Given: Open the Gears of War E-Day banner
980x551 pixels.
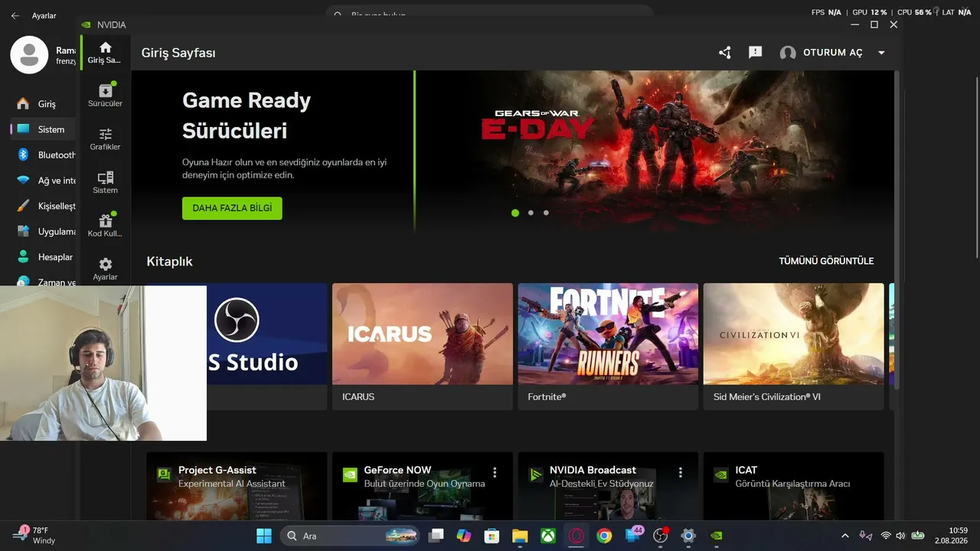Looking at the screenshot, I should pos(655,150).
